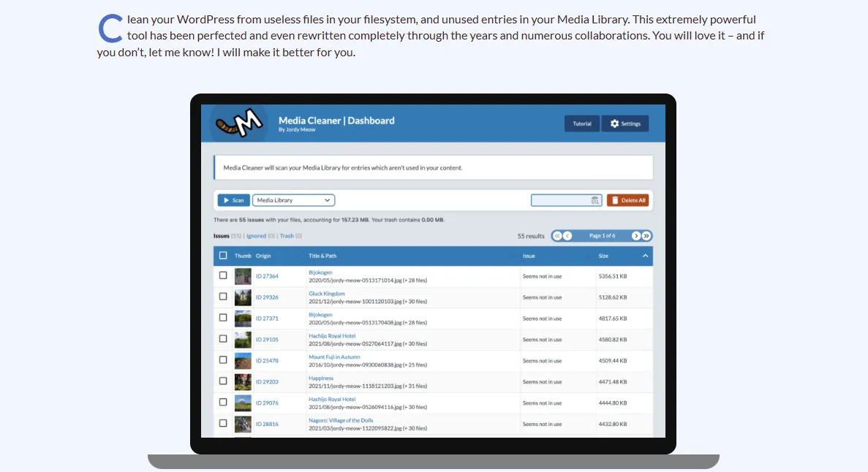Click the Meow Apps cat logo
868x472 pixels.
point(239,123)
